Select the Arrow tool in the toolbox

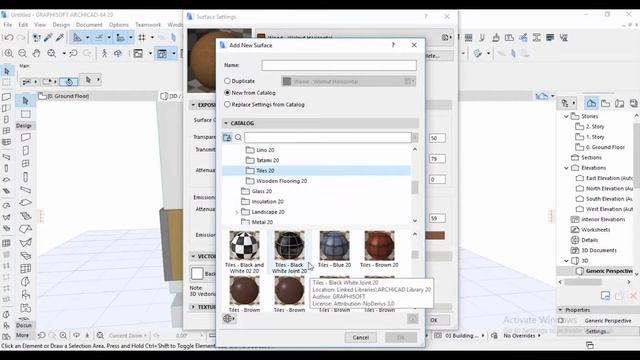coord(26,100)
